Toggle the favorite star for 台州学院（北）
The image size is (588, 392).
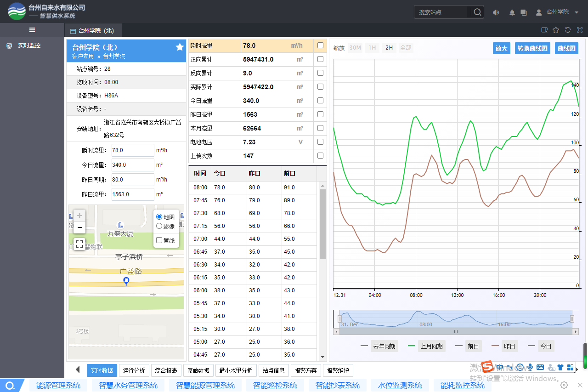click(180, 47)
